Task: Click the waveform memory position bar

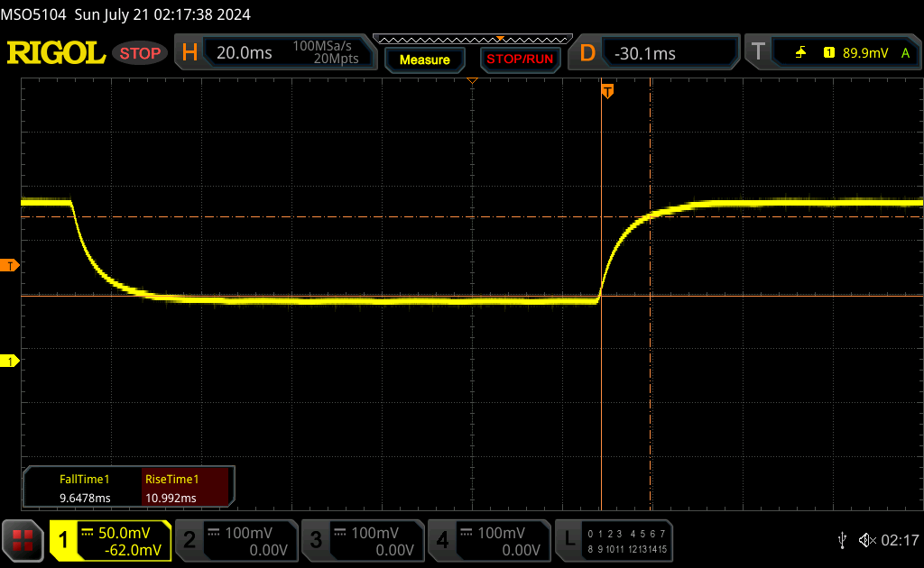Action: pos(473,40)
